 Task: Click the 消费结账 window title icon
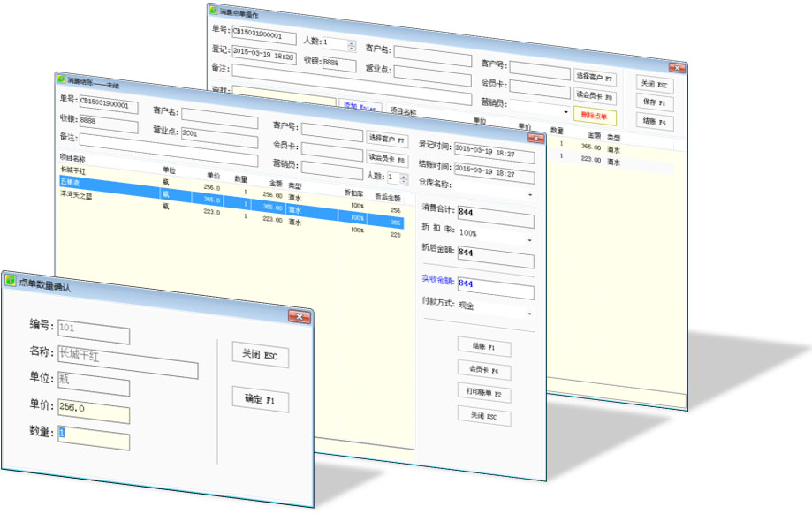point(60,80)
